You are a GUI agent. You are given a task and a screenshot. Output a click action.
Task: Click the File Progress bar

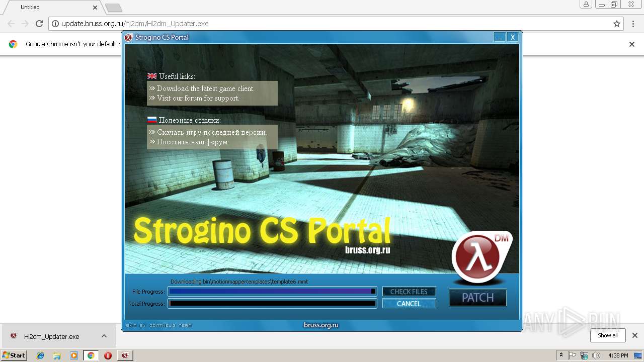pyautogui.click(x=272, y=291)
